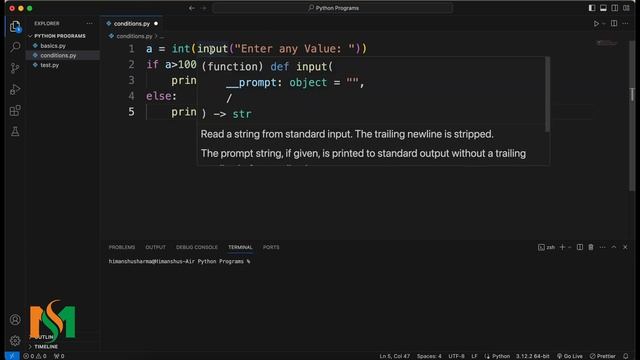640x360 pixels.
Task: Open basics.py in the explorer
Action: tap(53, 46)
